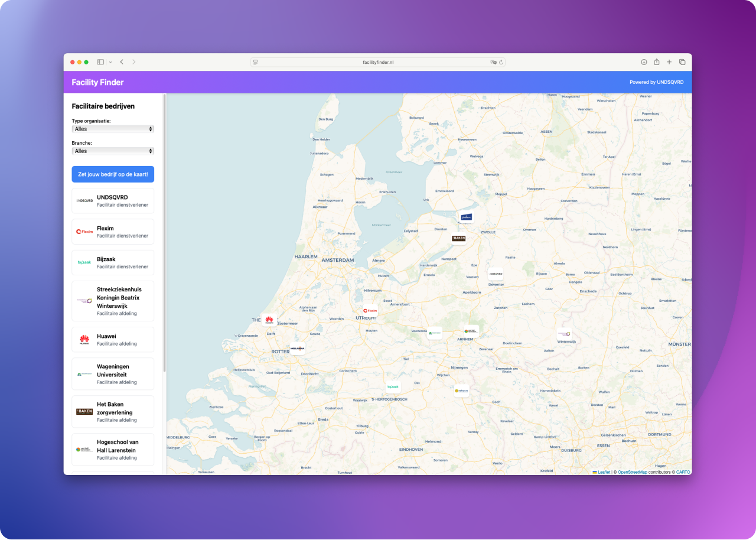Click the Safari share icon

(x=657, y=61)
